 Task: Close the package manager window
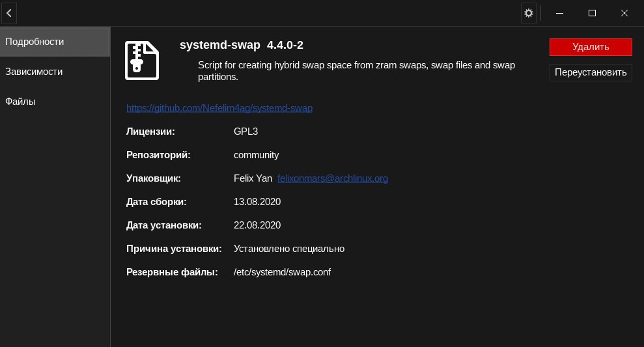pyautogui.click(x=624, y=13)
